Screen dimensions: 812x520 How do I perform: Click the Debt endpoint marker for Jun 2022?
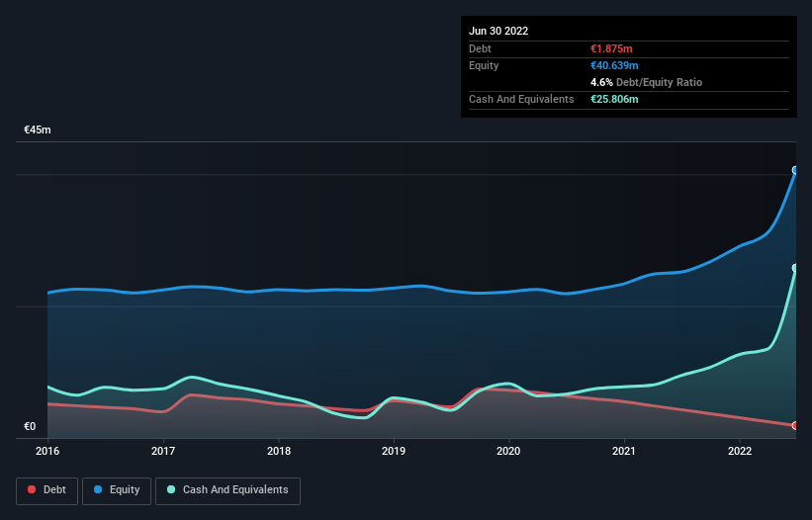pos(795,425)
